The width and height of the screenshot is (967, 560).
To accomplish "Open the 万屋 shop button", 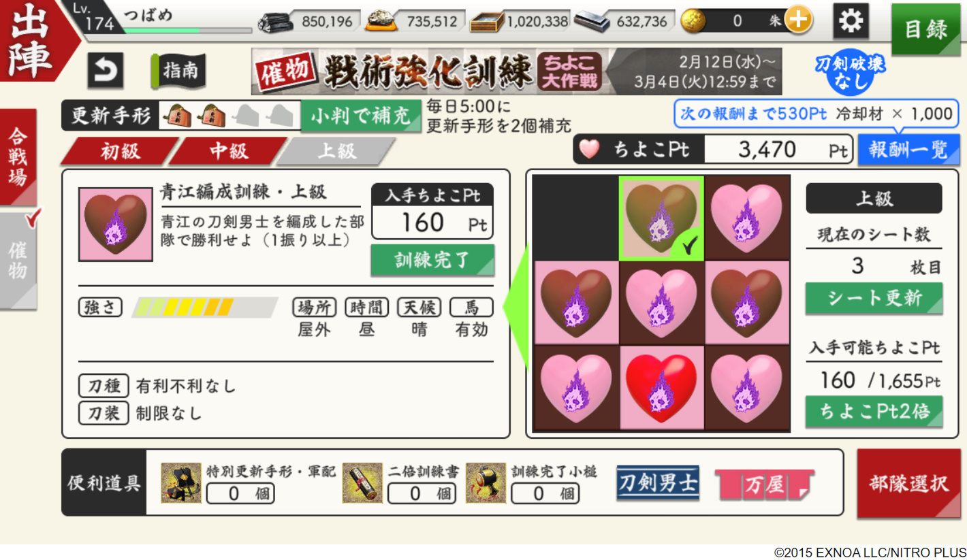I will (764, 485).
